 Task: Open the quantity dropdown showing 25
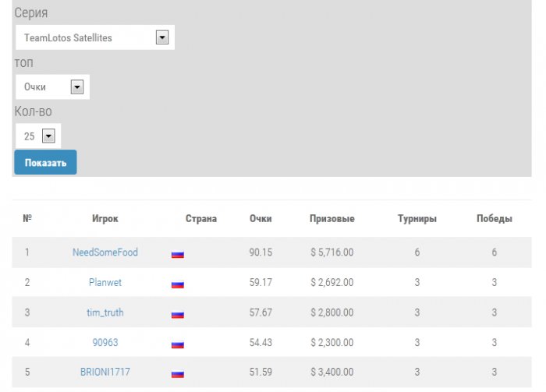[x=38, y=136]
